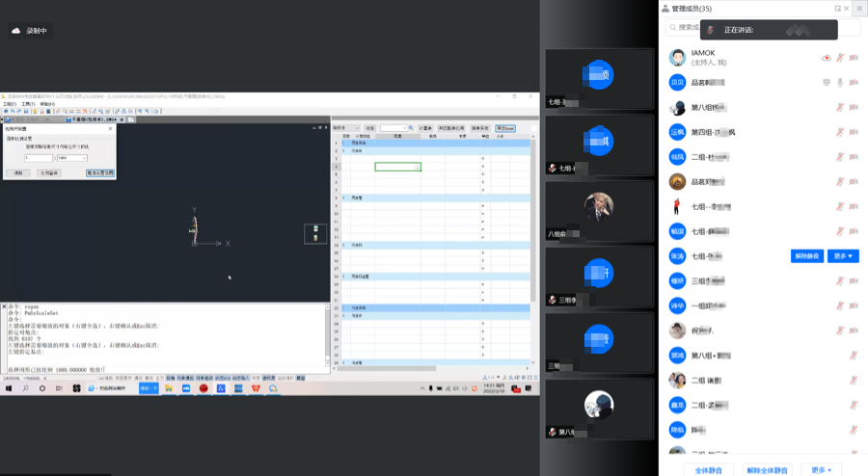The image size is (868, 476).
Task: Open the 工具(T) menu
Action: click(28, 104)
